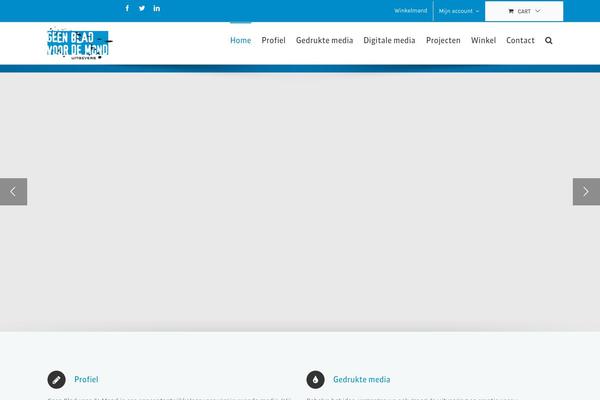
Task: Open the Mijn account dropdown
Action: pos(458,11)
